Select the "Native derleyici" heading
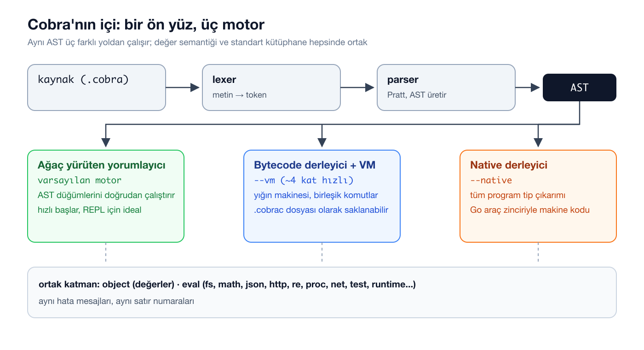Screen dimensions: 644x350 [x=509, y=165]
